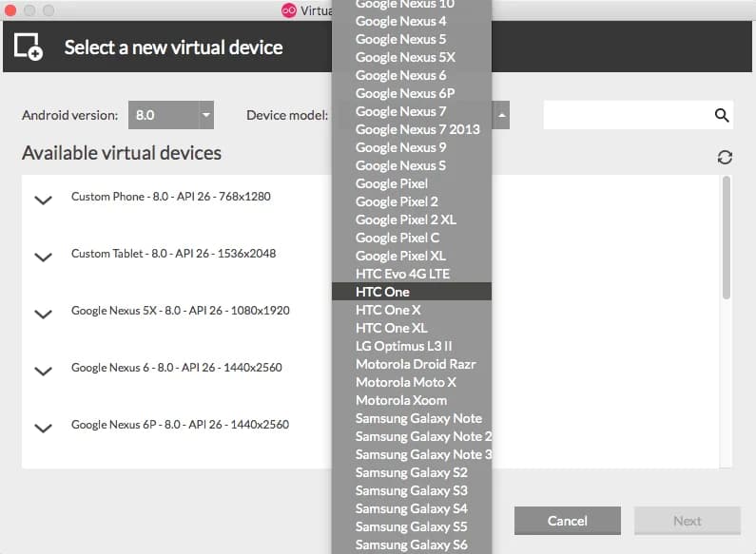This screenshot has width=756, height=554.
Task: Choose Google Nexus S option
Action: (412, 165)
